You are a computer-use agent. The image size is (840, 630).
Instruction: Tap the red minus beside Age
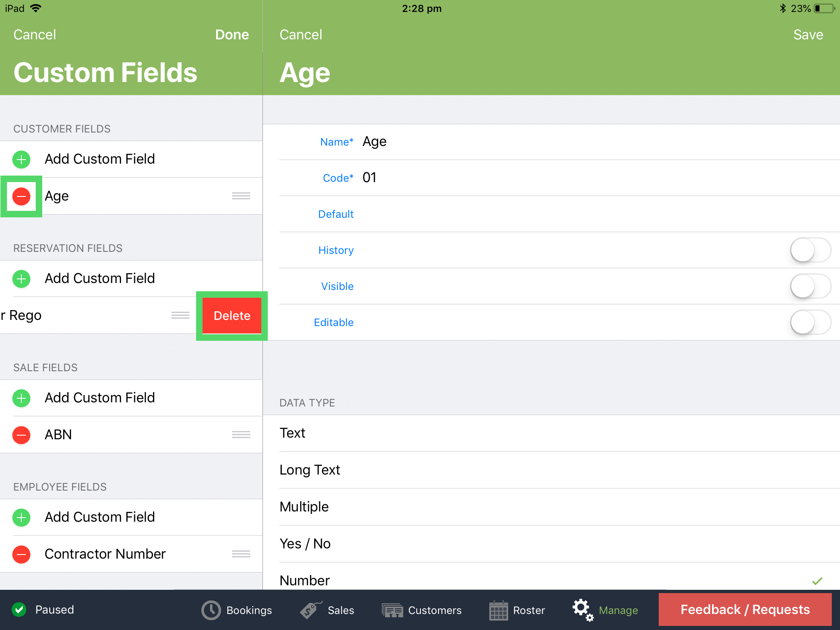pos(21,196)
